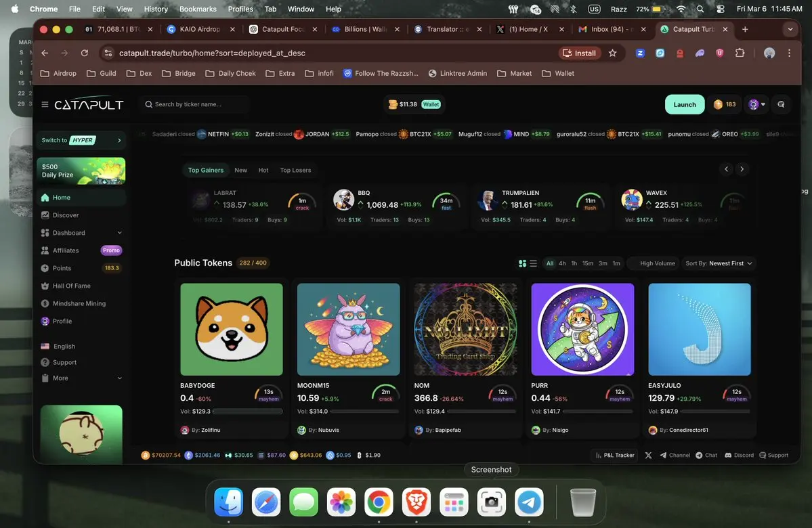
Task: Open Points in the sidebar
Action: click(x=81, y=268)
